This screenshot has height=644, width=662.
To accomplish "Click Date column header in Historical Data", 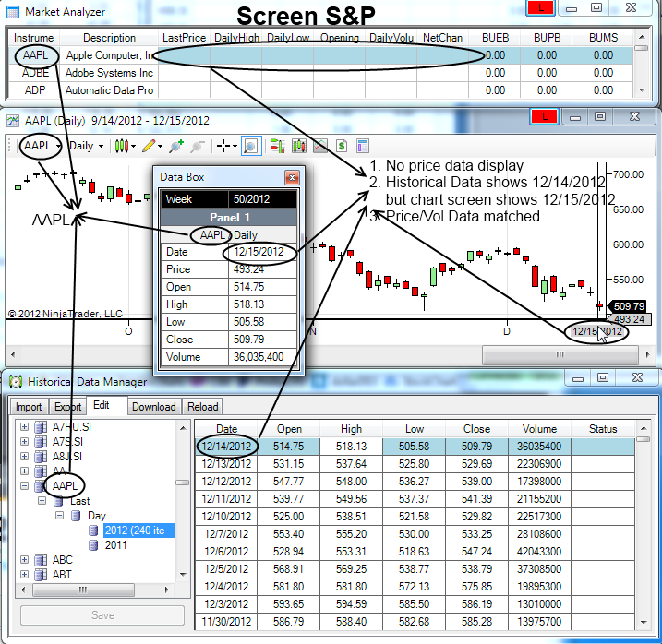I will pos(226,429).
